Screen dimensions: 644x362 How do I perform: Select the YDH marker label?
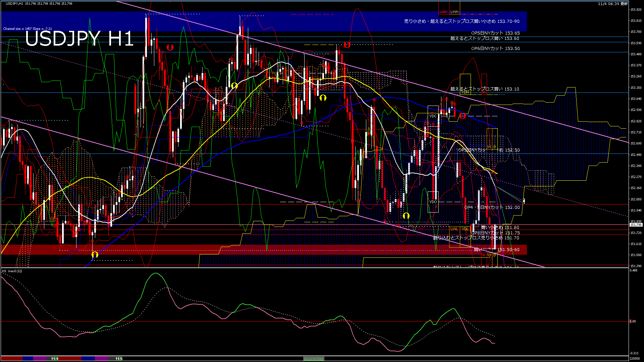[x=465, y=92]
